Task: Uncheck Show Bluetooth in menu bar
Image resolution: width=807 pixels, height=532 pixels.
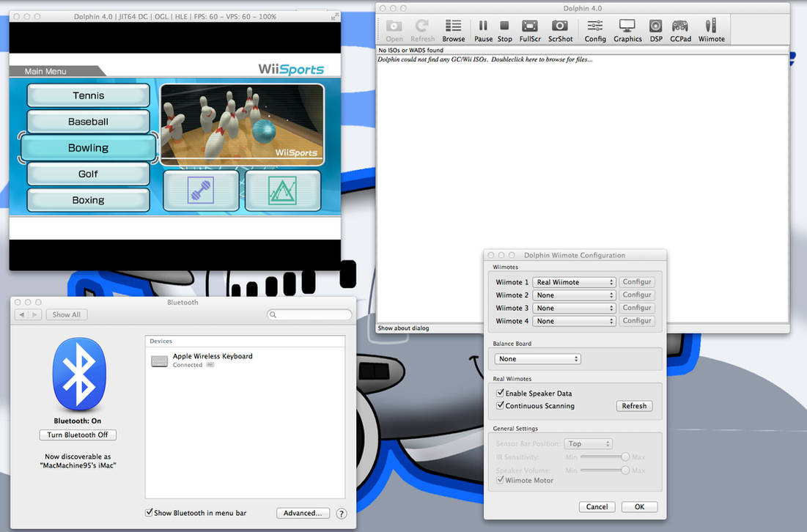Action: pyautogui.click(x=149, y=512)
